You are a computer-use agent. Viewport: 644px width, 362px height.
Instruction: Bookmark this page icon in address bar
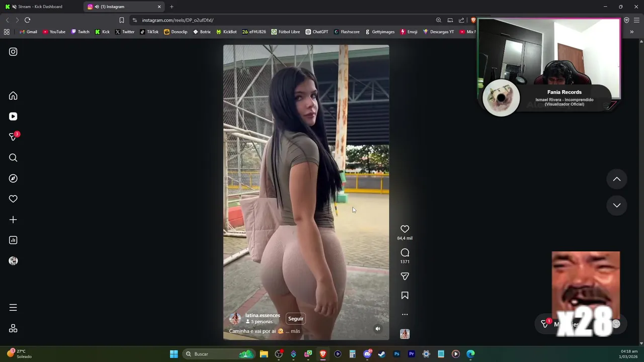click(122, 20)
